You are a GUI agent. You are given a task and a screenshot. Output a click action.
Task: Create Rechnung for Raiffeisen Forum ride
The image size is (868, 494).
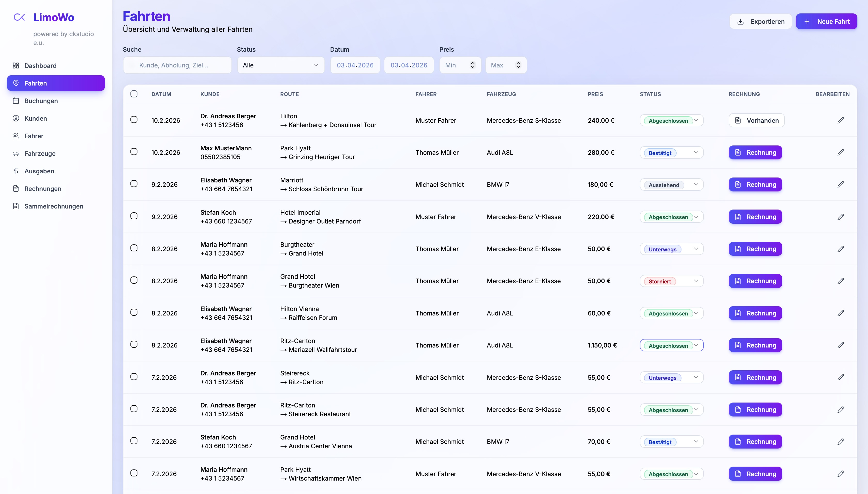coord(755,313)
